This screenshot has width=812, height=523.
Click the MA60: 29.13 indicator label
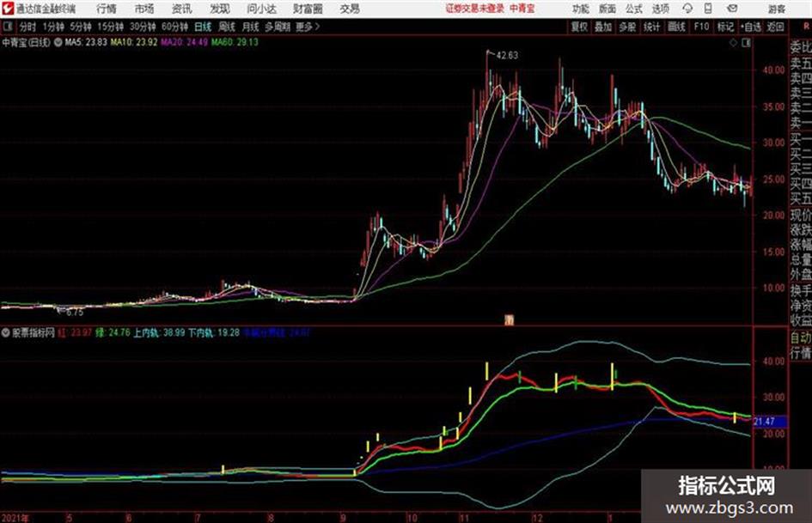235,42
